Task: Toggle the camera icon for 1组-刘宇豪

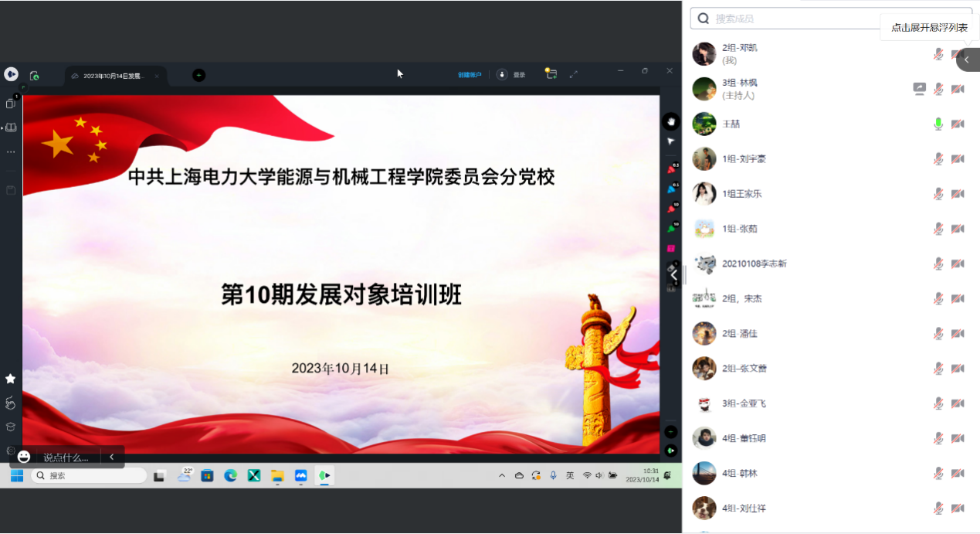Action: [x=958, y=159]
